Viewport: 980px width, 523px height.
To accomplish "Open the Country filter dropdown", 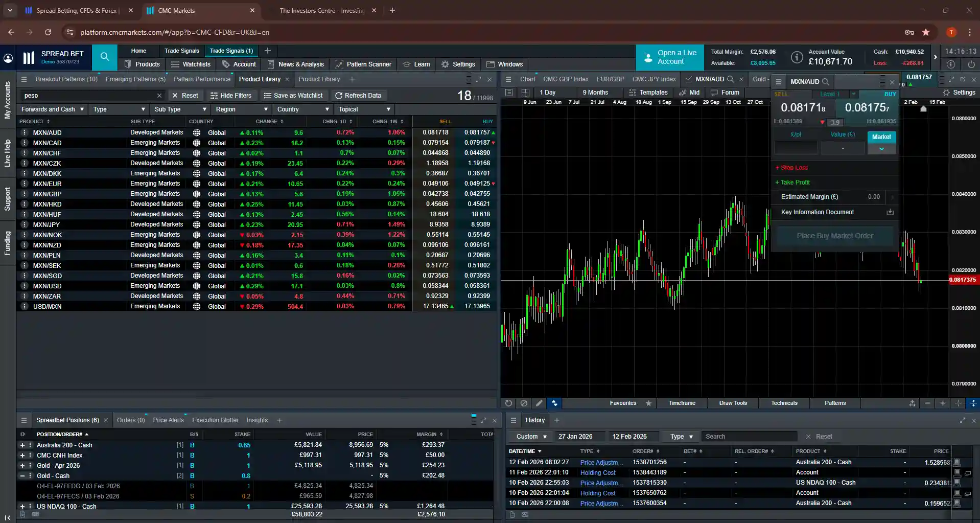I will click(x=302, y=109).
